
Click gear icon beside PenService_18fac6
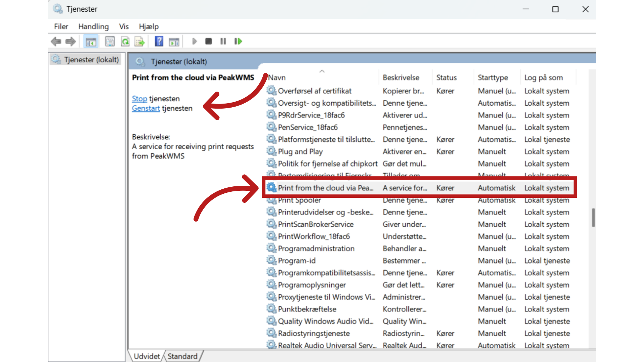pyautogui.click(x=271, y=127)
